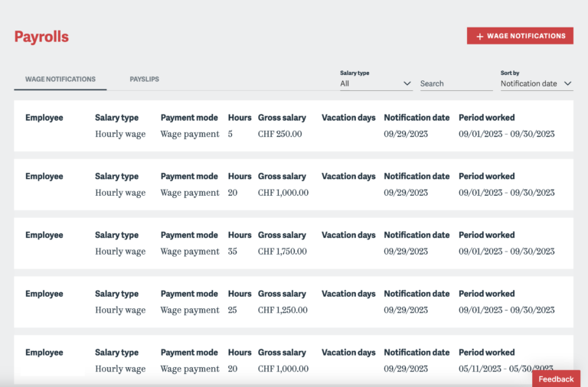Click the Sort by label above dropdown
Image resolution: width=588 pixels, height=387 pixels.
[510, 73]
